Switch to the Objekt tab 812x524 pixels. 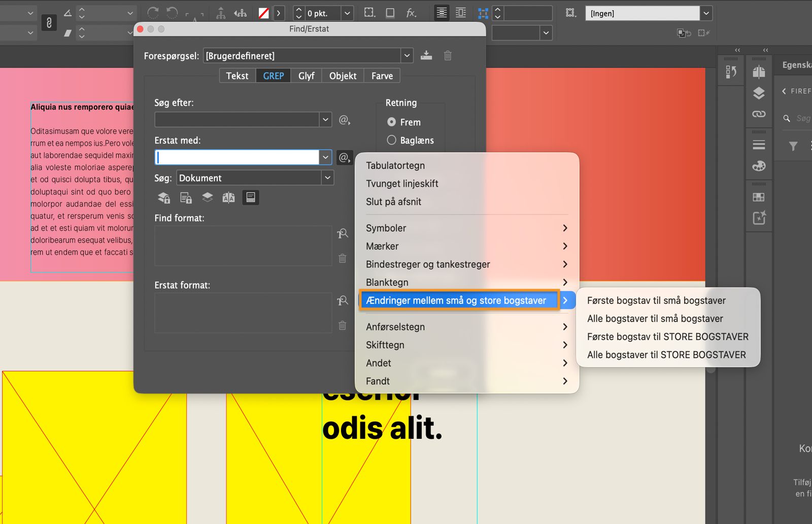click(343, 76)
